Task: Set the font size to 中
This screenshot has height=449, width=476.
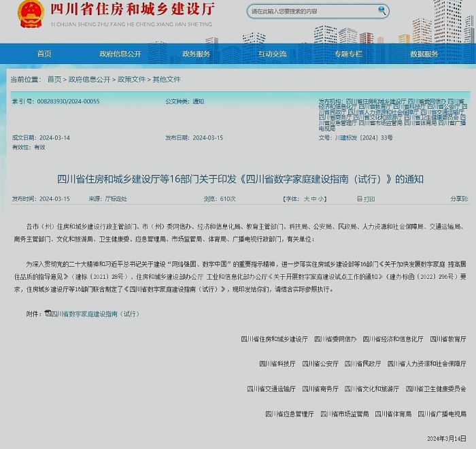Action: click(x=313, y=199)
